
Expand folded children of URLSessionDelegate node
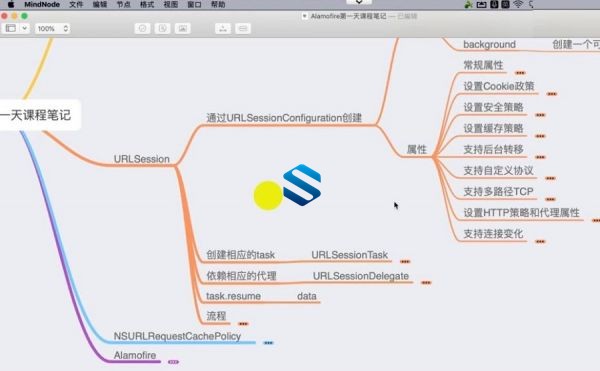[426, 283]
